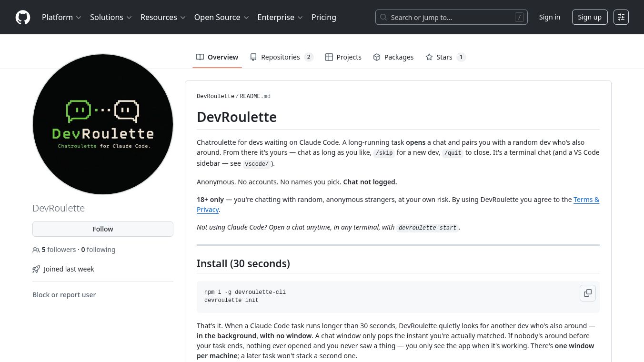Switch to the Repositories tab
644x362 pixels.
coord(282,57)
